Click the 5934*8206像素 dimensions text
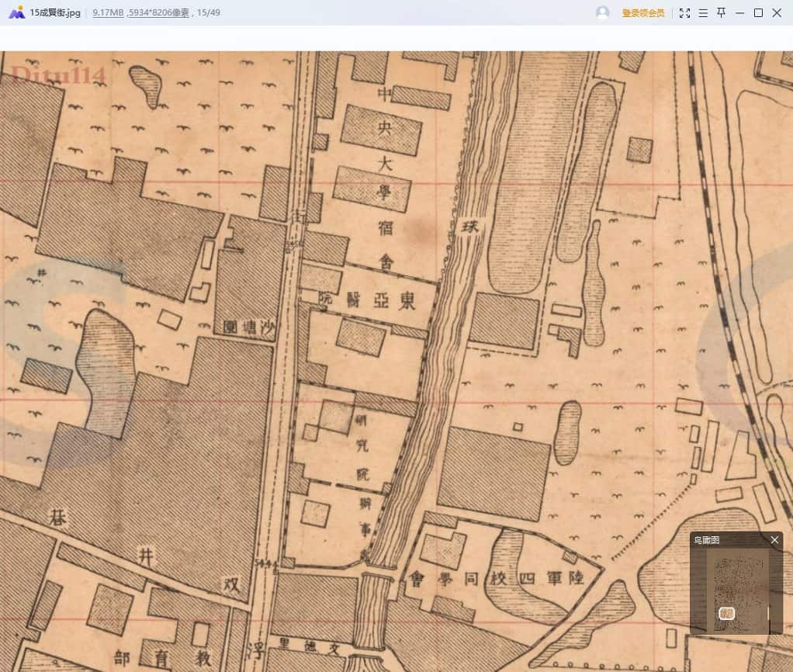Viewport: 793px width, 672px height. pos(158,12)
